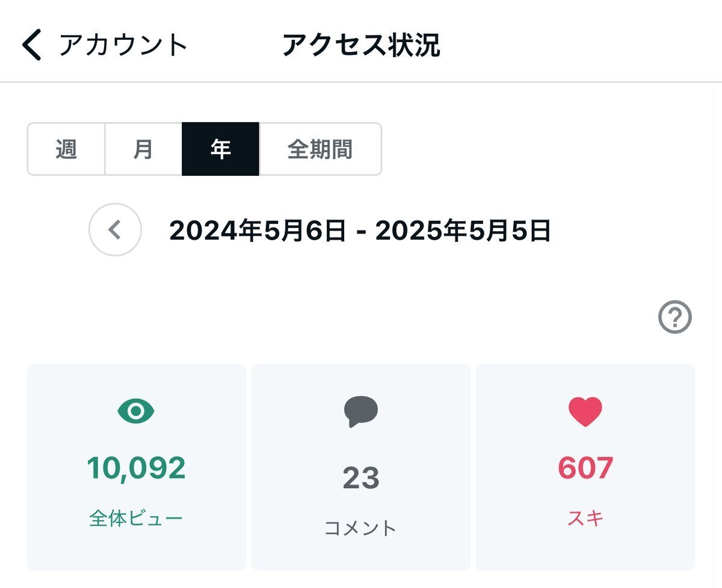The height and width of the screenshot is (588, 722).
Task: Choose the 年 period tab
Action: click(x=220, y=149)
